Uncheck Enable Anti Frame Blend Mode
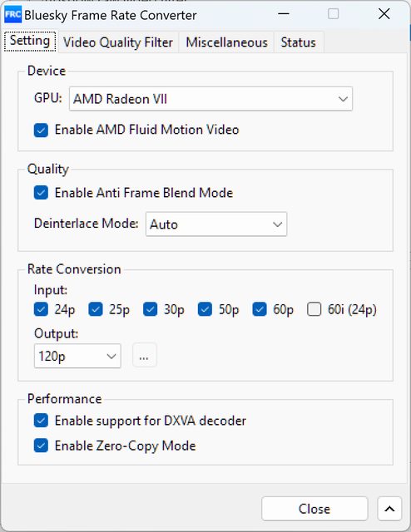The height and width of the screenshot is (532, 411). coord(41,193)
